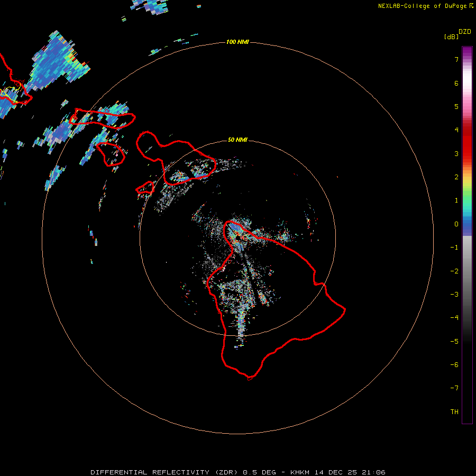The width and height of the screenshot is (476, 476).
Task: Click the 0.5 DEG elevation label
Action: point(259,472)
